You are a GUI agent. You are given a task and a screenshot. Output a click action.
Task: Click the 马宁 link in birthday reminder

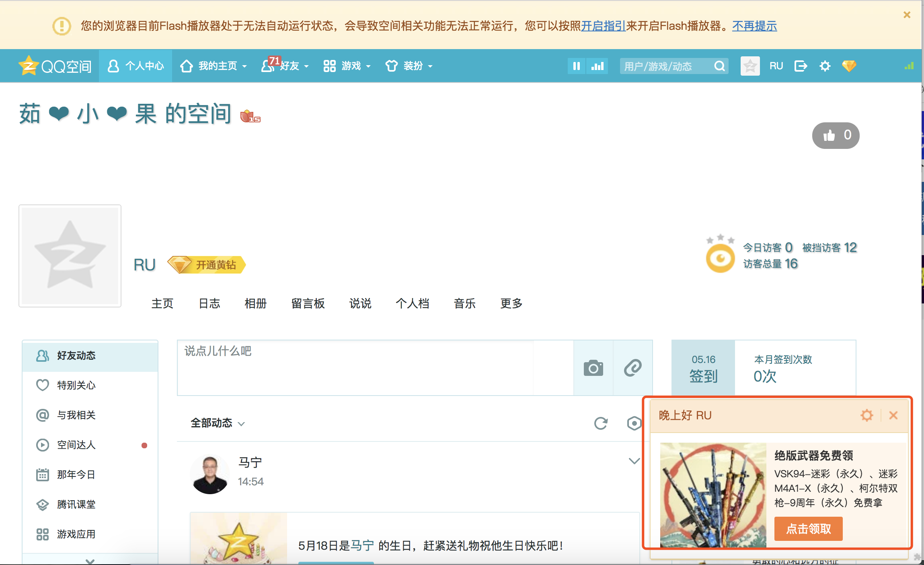[362, 546]
